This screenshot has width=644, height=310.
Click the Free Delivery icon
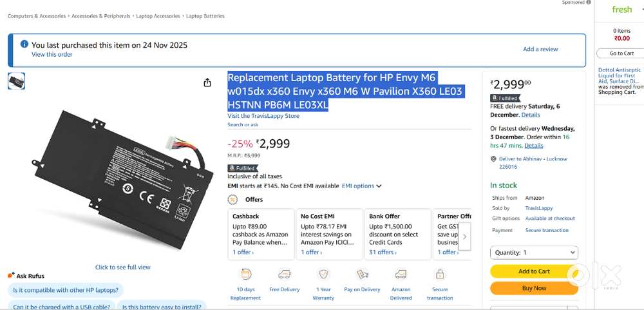pyautogui.click(x=285, y=275)
